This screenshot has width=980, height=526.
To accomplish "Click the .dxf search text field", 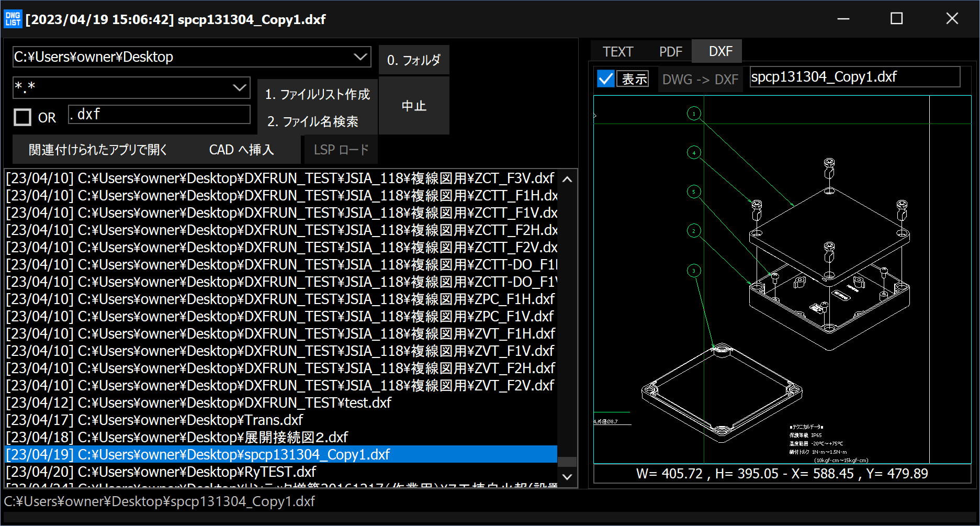I will pyautogui.click(x=160, y=115).
